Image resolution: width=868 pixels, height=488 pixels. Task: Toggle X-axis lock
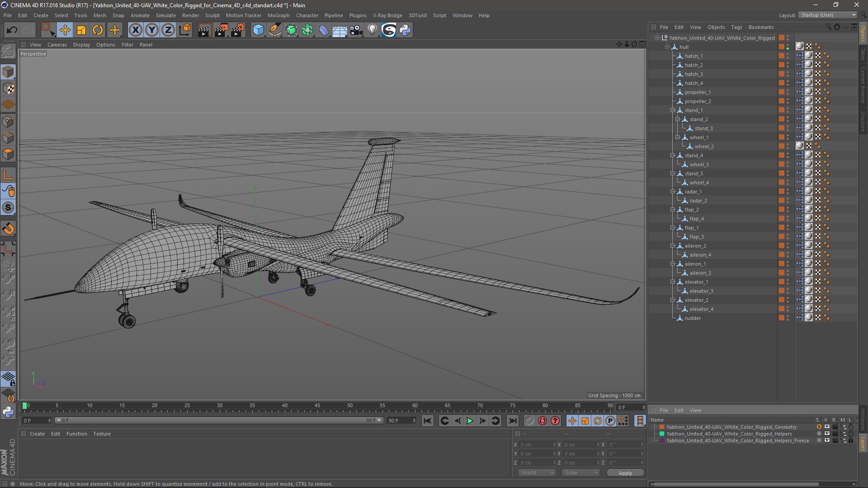[135, 30]
